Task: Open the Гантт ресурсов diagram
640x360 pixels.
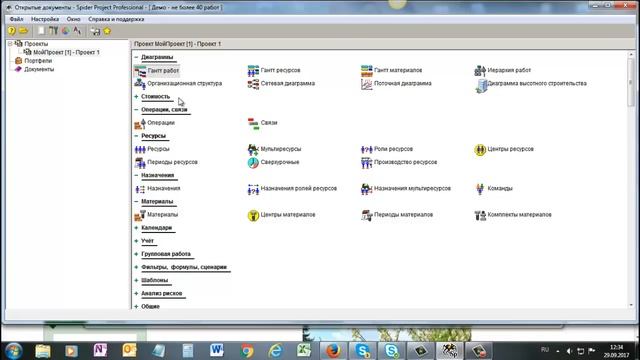Action: 274,71
